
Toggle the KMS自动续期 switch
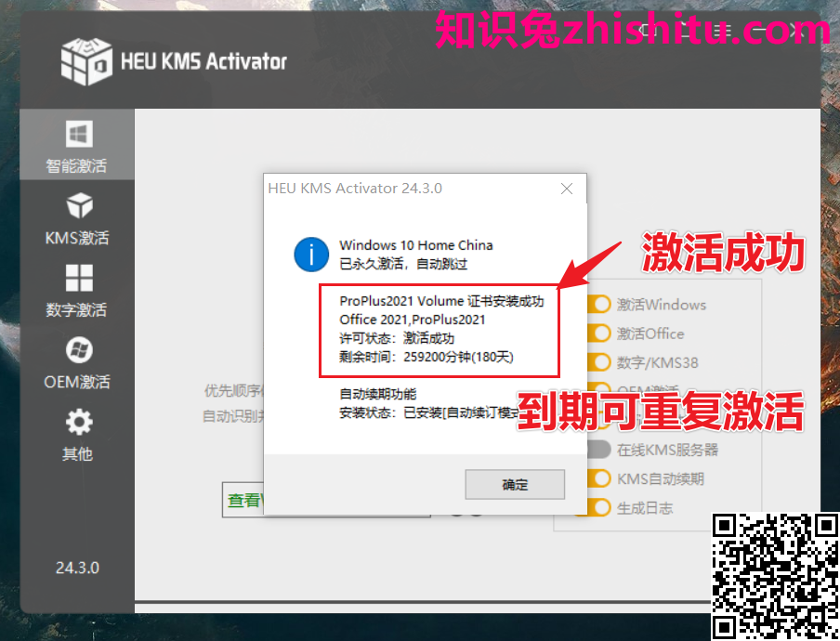599,478
